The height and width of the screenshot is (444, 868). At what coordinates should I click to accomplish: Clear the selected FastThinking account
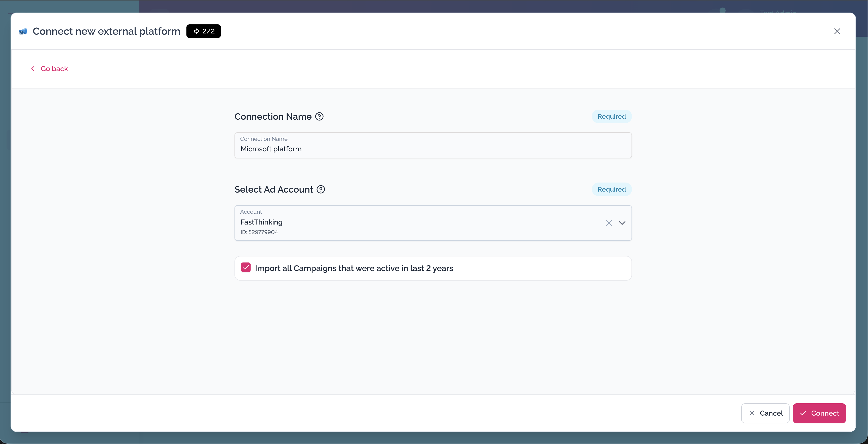[609, 223]
